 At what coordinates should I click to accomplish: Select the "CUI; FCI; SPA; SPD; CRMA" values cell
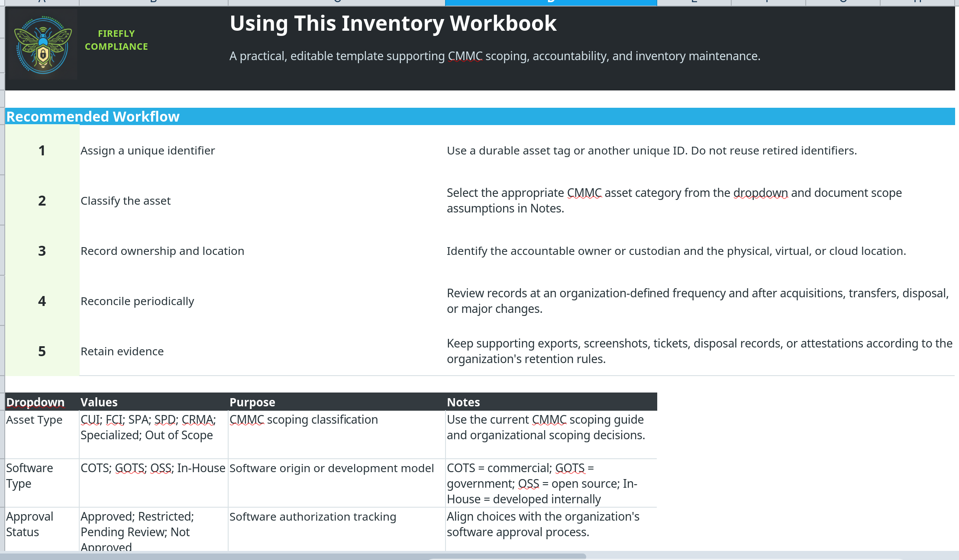click(154, 435)
